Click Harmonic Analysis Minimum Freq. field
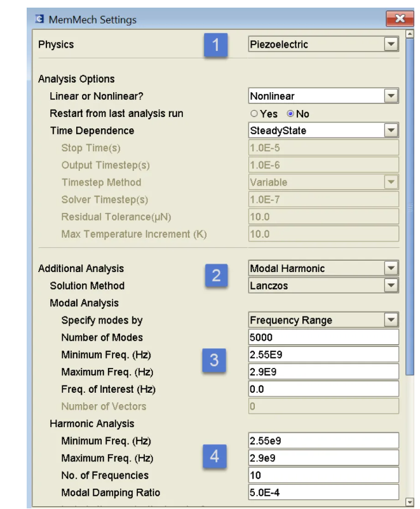420x509 pixels. click(x=323, y=441)
